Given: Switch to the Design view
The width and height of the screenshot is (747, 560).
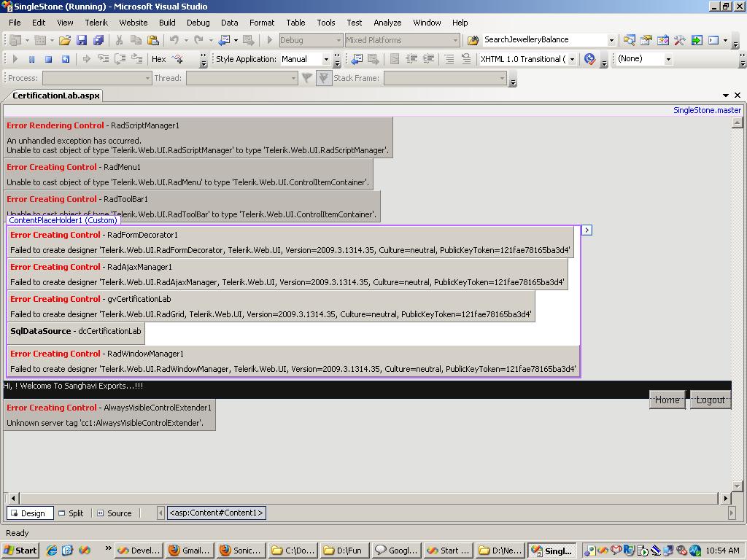Looking at the screenshot, I should click(26, 513).
